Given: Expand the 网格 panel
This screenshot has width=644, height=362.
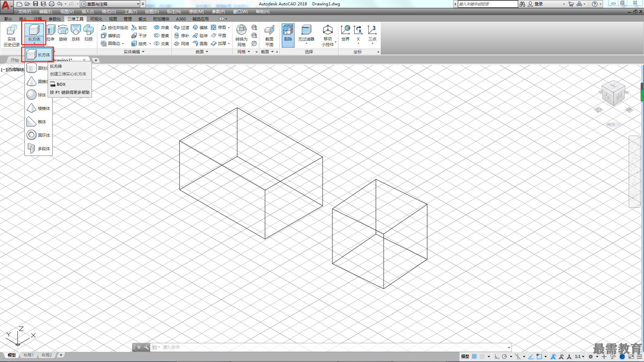Looking at the screenshot, I should [x=244, y=52].
